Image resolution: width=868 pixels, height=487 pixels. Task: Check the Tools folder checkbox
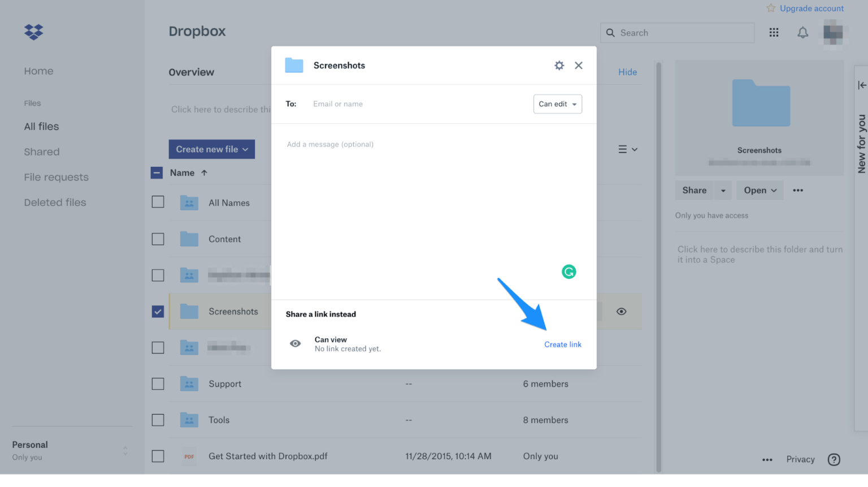pyautogui.click(x=158, y=420)
